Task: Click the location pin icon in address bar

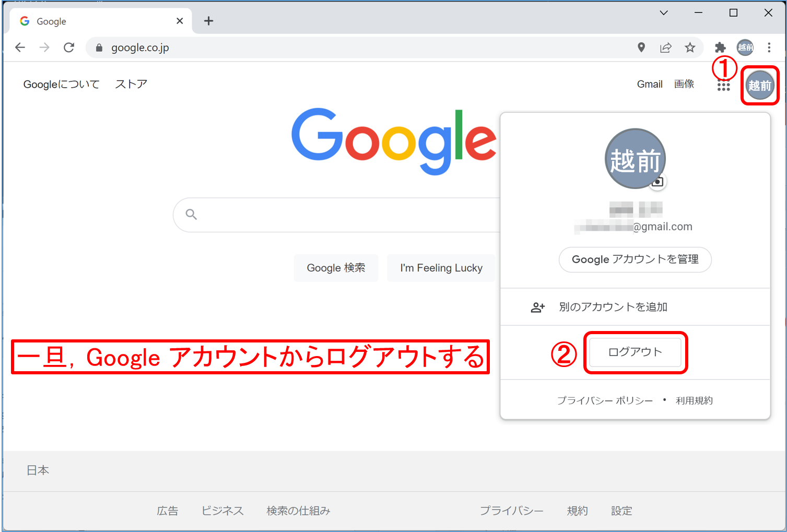Action: [641, 48]
